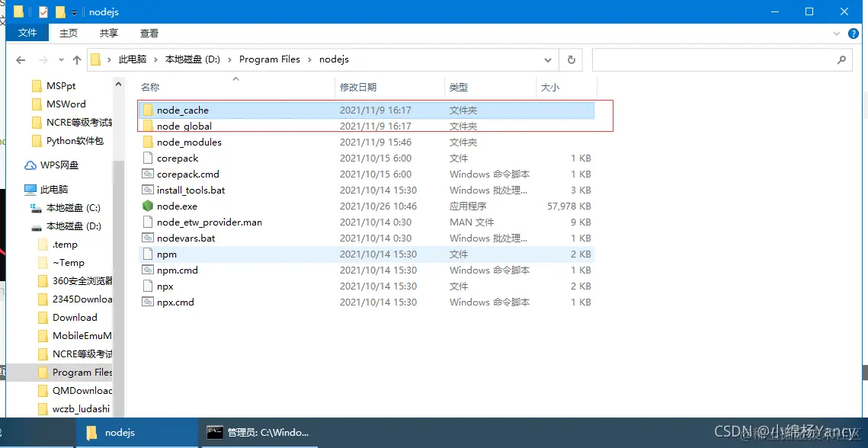The image size is (868, 448).
Task: Select Program Files in navigation pane
Action: 59,372
